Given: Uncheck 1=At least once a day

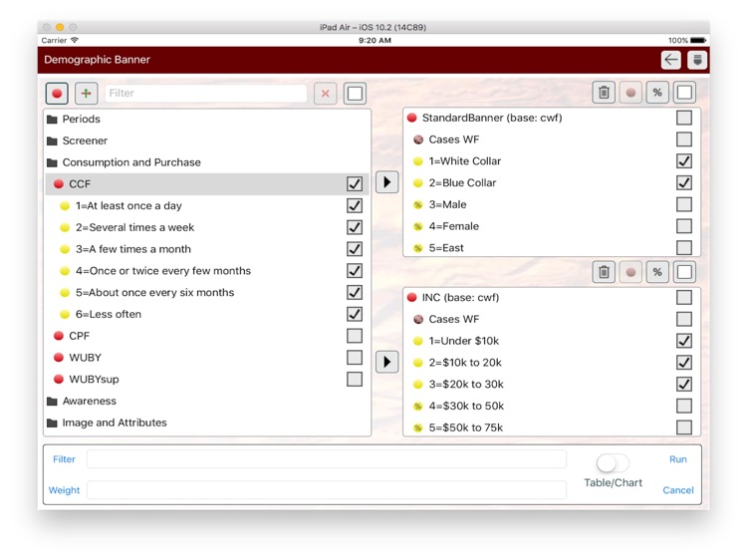Looking at the screenshot, I should click(355, 206).
